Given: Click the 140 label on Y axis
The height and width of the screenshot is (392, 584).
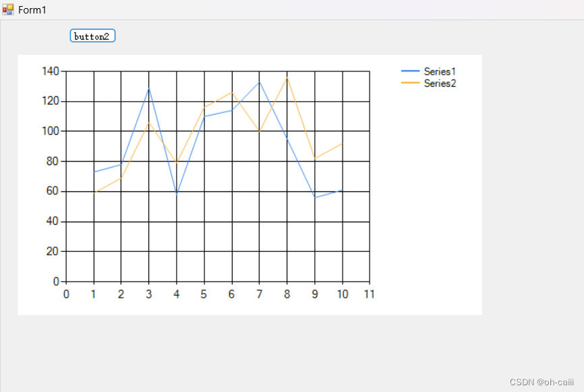Looking at the screenshot, I should (x=51, y=71).
